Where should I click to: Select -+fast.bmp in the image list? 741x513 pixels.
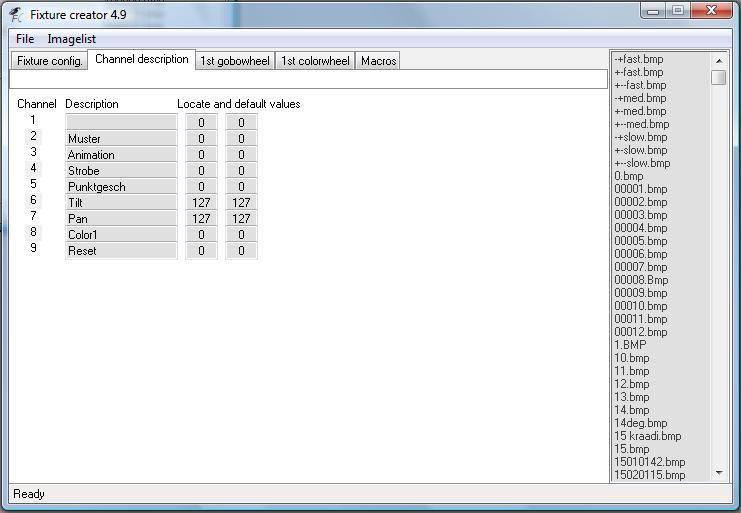639,59
